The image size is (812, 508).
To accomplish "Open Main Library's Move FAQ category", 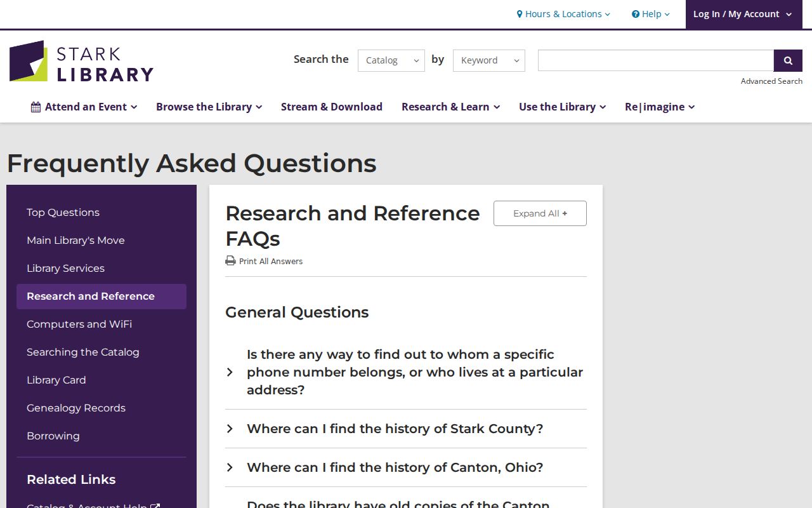I will (x=101, y=241).
